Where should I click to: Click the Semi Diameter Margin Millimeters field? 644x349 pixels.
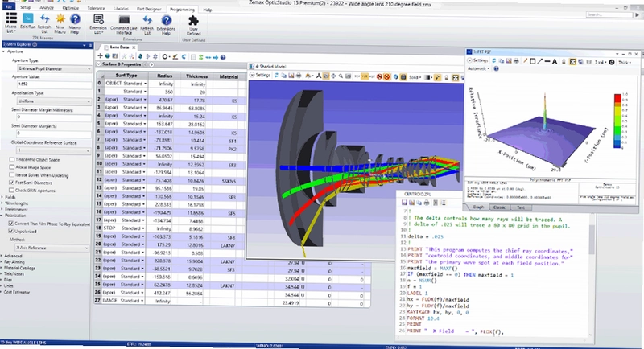(x=54, y=117)
